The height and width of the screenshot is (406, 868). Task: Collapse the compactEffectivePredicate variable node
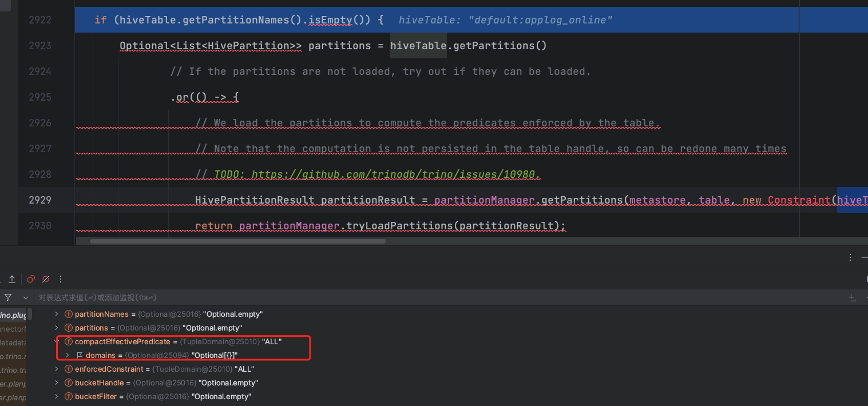pyautogui.click(x=57, y=341)
